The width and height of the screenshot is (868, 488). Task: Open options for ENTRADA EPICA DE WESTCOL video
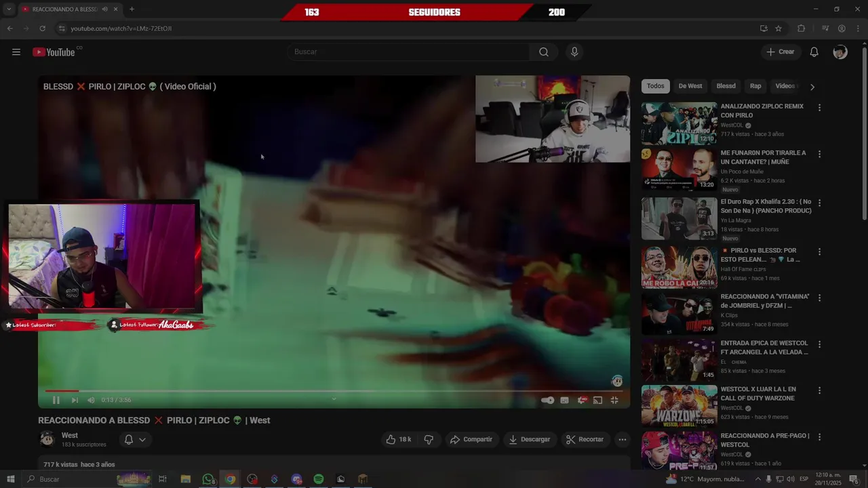click(x=819, y=344)
